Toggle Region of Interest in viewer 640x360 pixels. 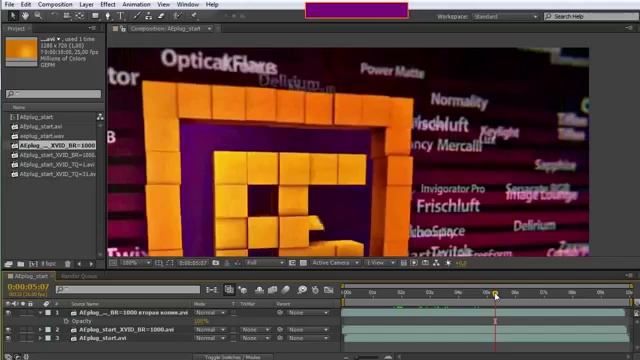(292, 263)
